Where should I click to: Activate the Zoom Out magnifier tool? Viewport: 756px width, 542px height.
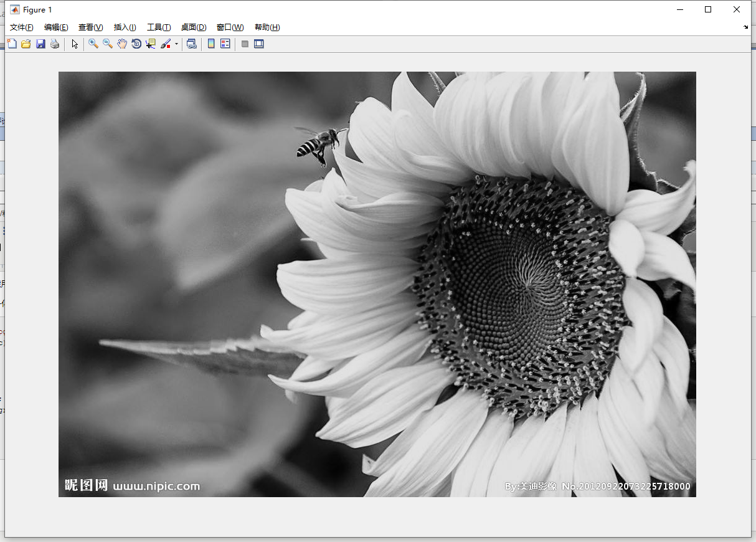108,44
